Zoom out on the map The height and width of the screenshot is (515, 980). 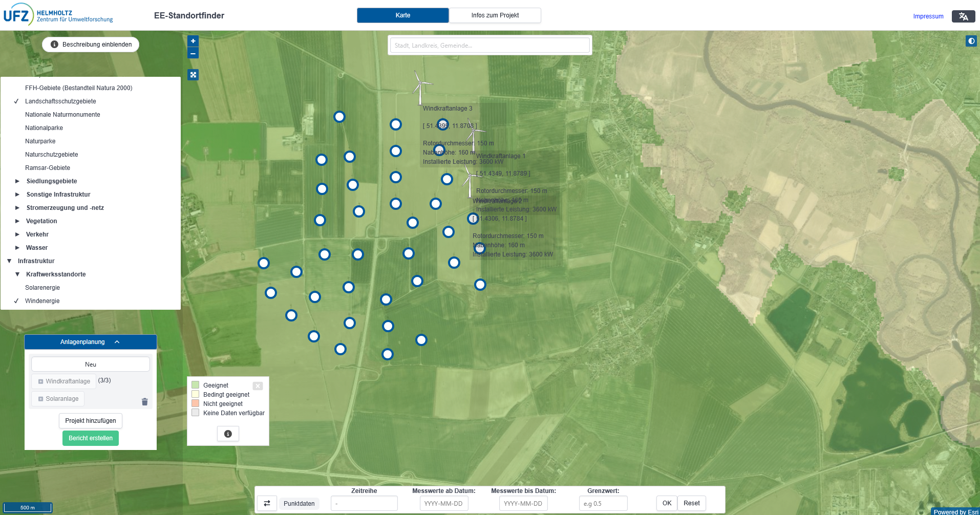(x=193, y=53)
